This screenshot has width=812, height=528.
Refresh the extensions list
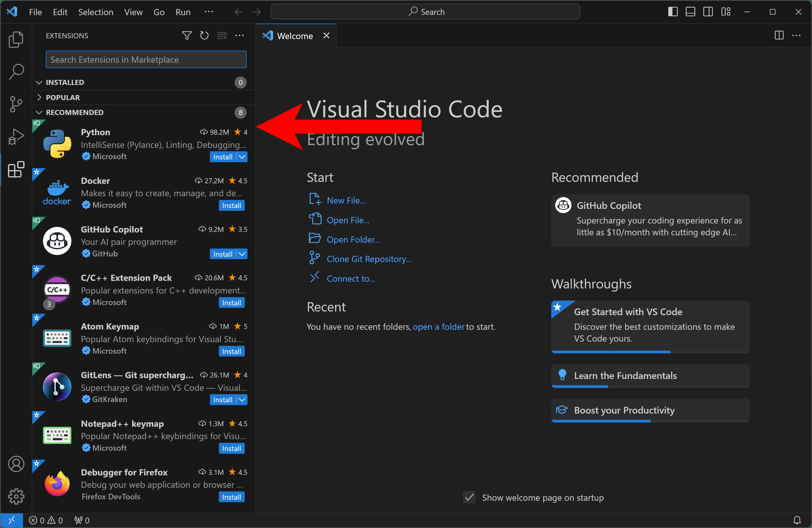coord(204,35)
